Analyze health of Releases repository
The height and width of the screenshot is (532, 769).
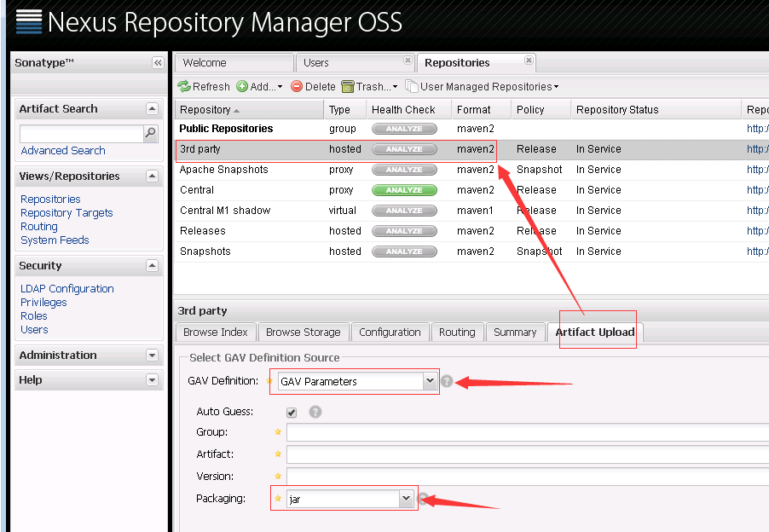pos(404,231)
